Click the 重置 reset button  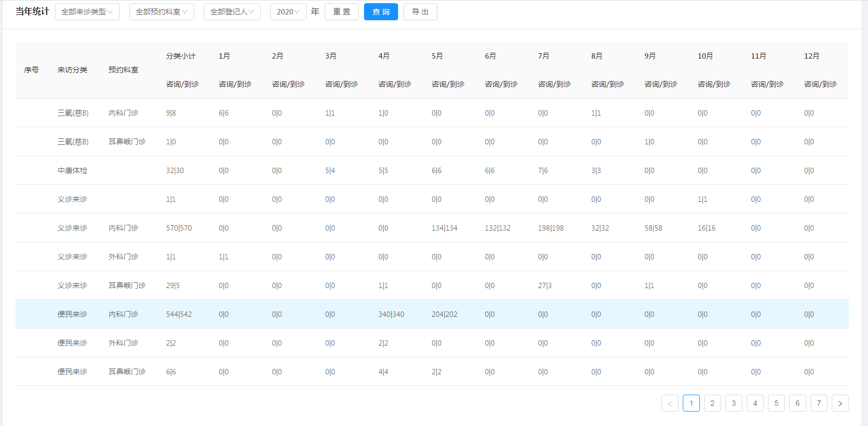[x=342, y=12]
